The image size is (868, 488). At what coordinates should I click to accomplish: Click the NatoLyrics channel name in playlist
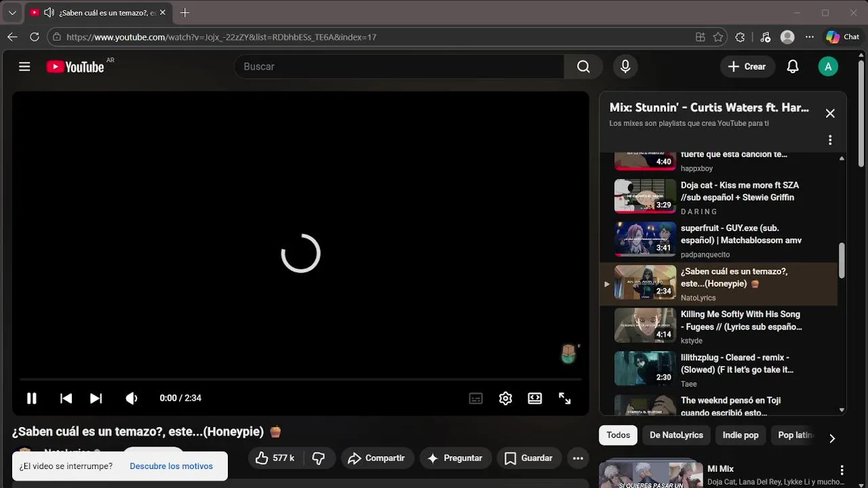click(698, 298)
